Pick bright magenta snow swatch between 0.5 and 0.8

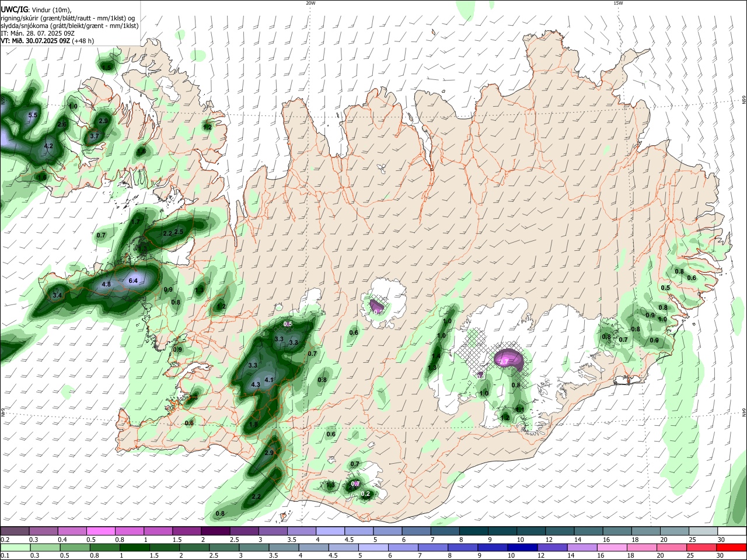(100, 531)
